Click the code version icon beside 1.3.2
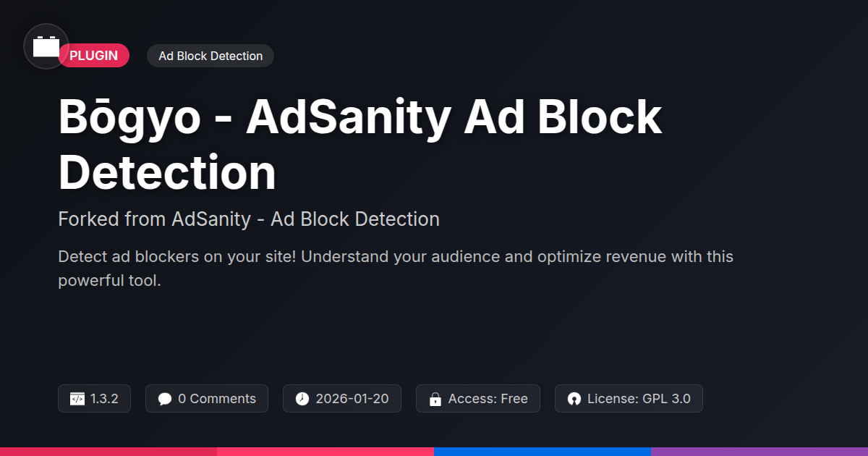This screenshot has width=868, height=456. pyautogui.click(x=77, y=399)
